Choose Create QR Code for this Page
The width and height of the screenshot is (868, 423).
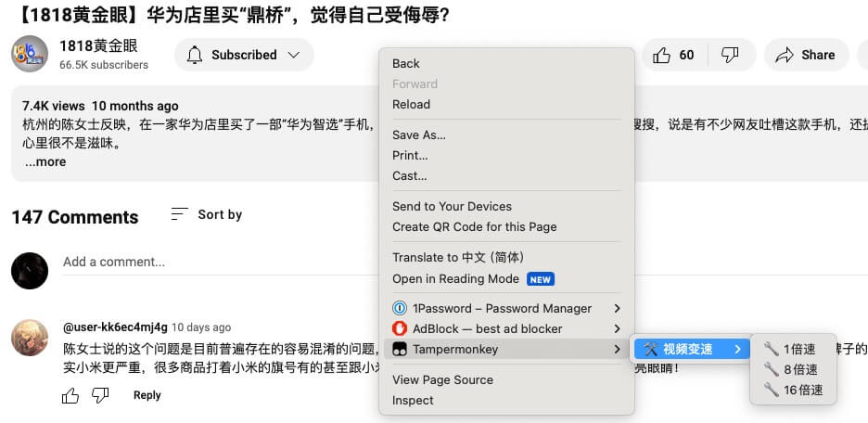pos(506,227)
